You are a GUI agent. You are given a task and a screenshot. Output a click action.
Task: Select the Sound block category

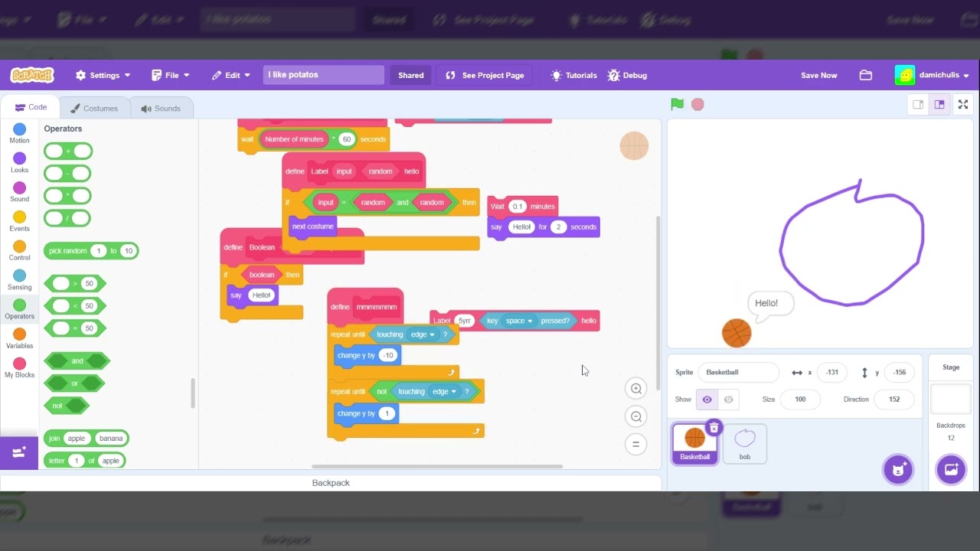click(19, 192)
